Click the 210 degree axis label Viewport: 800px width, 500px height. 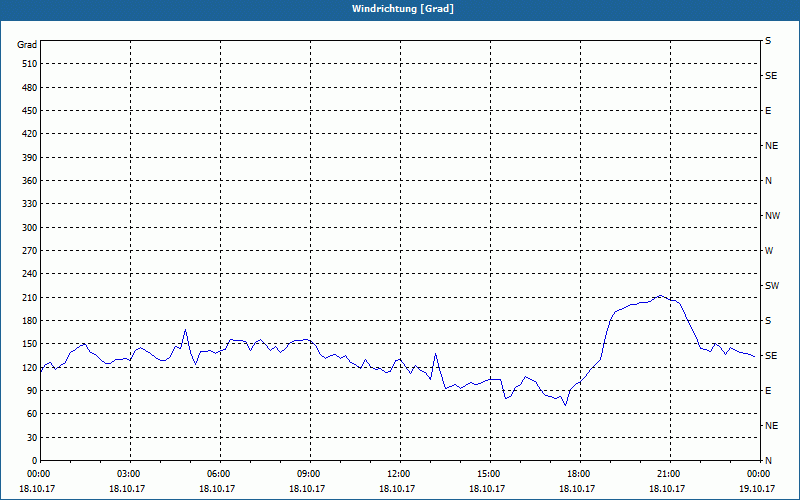pyautogui.click(x=29, y=297)
